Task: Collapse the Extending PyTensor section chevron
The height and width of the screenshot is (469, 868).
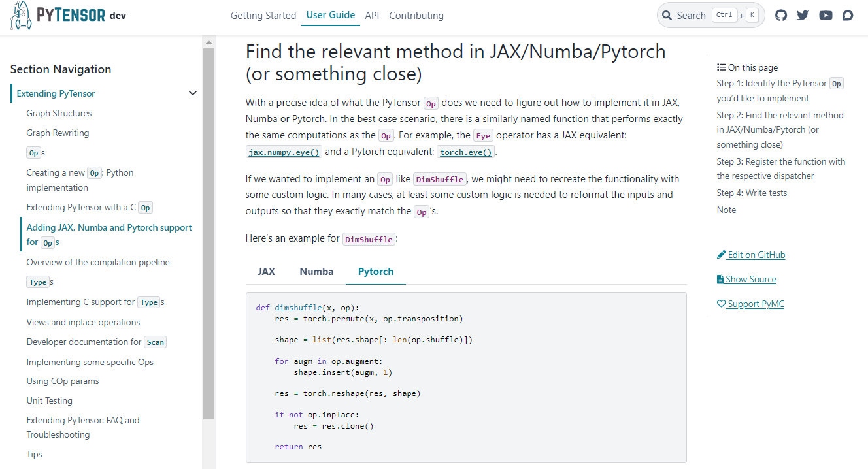Action: point(193,93)
